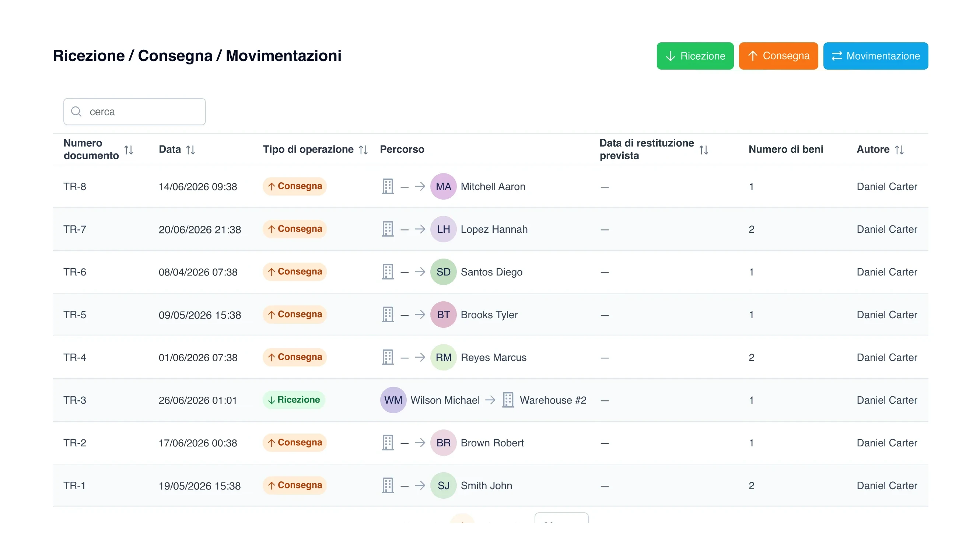Sort by Autore column arrows

click(899, 150)
